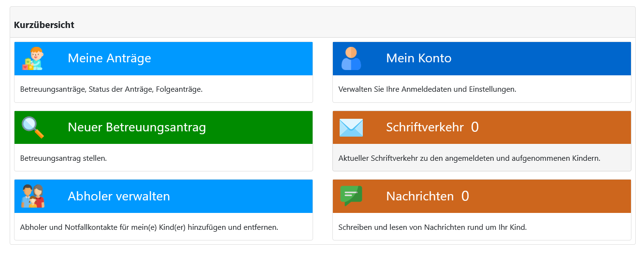Click the Schriftverkehr unread counter 0

(x=475, y=127)
